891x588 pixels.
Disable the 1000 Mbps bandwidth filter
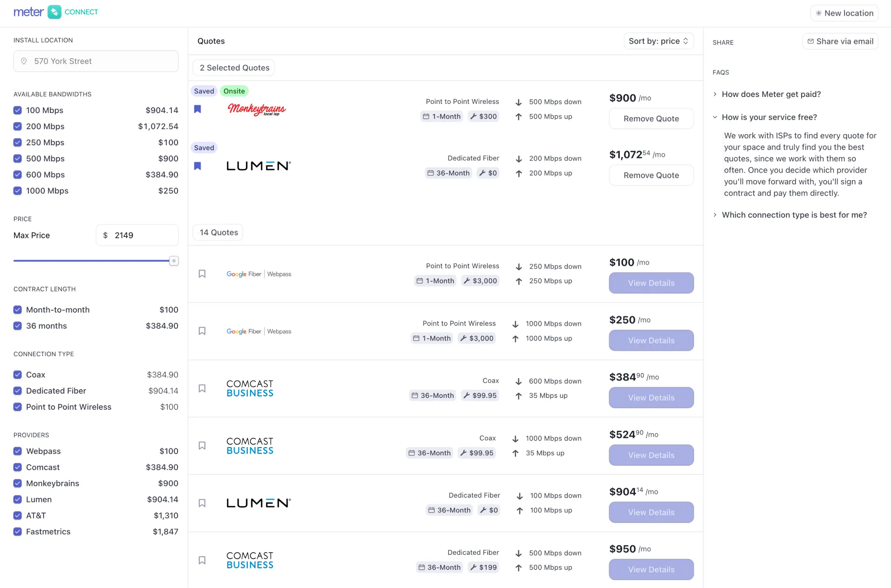[17, 190]
